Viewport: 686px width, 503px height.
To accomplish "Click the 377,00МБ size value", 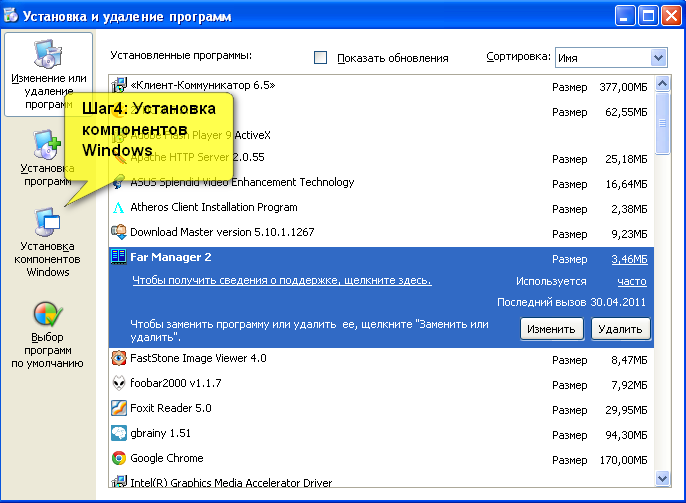I will click(x=623, y=87).
